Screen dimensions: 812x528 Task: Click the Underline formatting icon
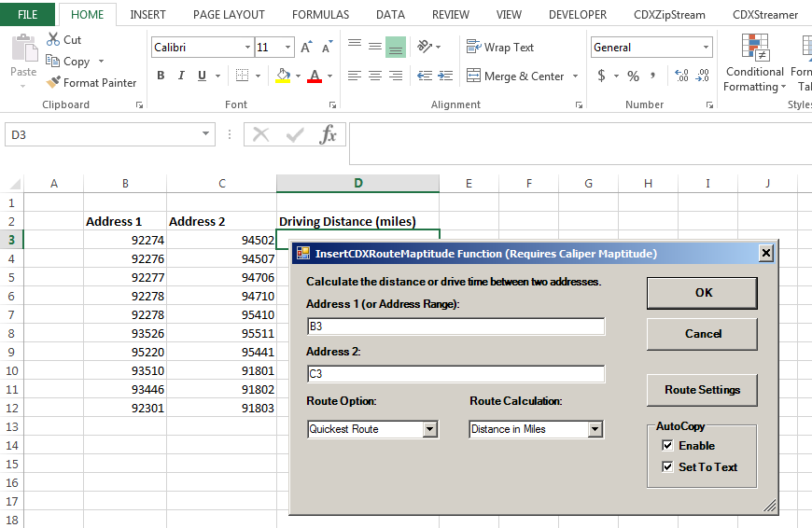click(202, 76)
